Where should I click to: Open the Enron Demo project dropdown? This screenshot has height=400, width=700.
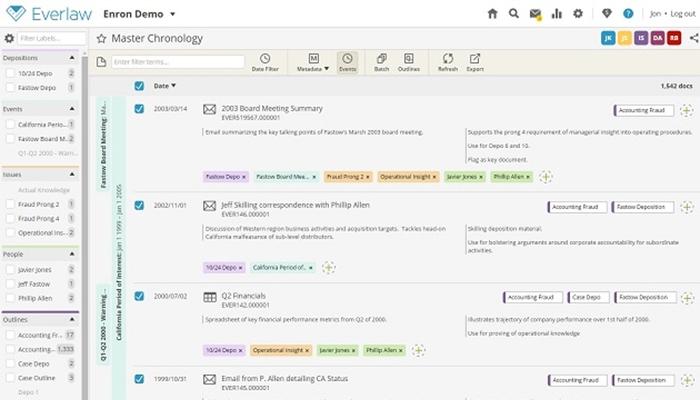[139, 14]
